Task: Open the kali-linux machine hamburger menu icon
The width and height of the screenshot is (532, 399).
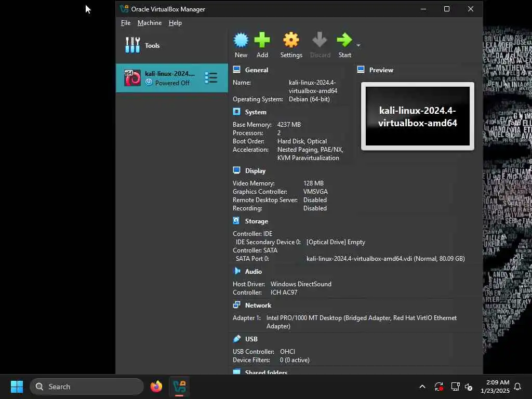Action: [x=211, y=78]
